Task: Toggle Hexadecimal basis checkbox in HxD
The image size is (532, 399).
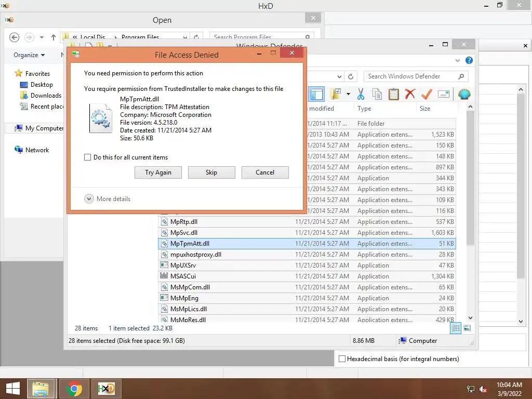Action: point(342,358)
